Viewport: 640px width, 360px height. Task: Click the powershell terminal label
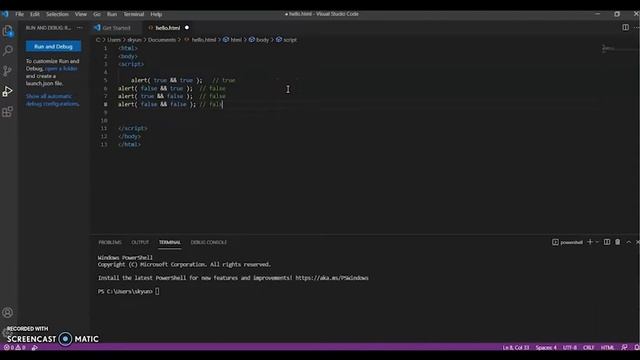pos(567,242)
